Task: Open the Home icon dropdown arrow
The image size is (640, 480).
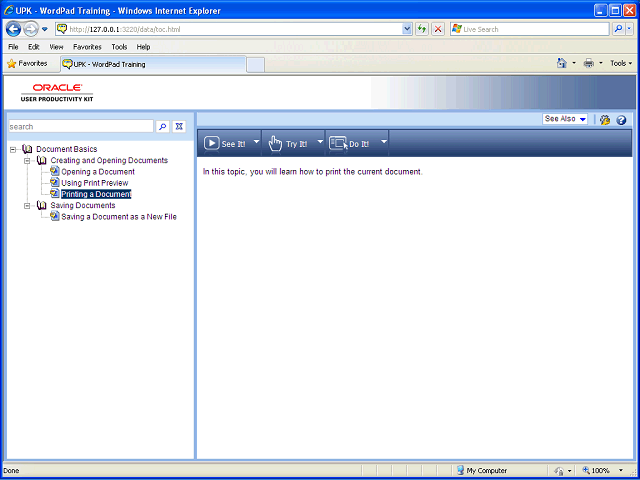Action: (574, 63)
